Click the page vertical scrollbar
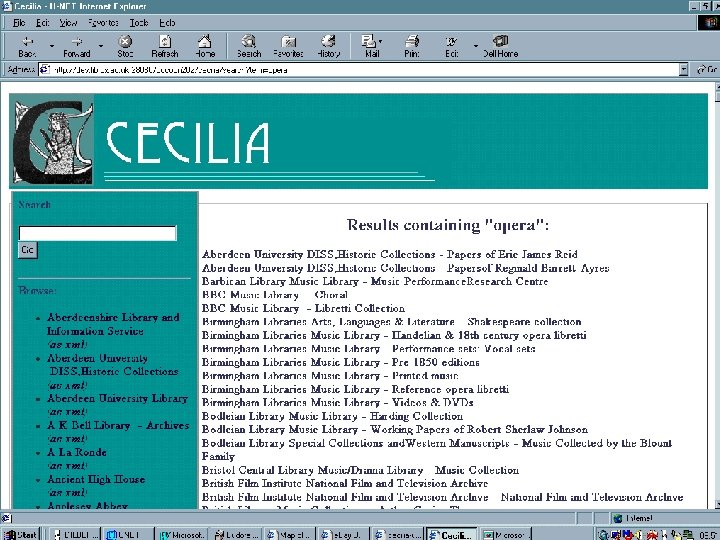The image size is (720, 540). pos(717,294)
